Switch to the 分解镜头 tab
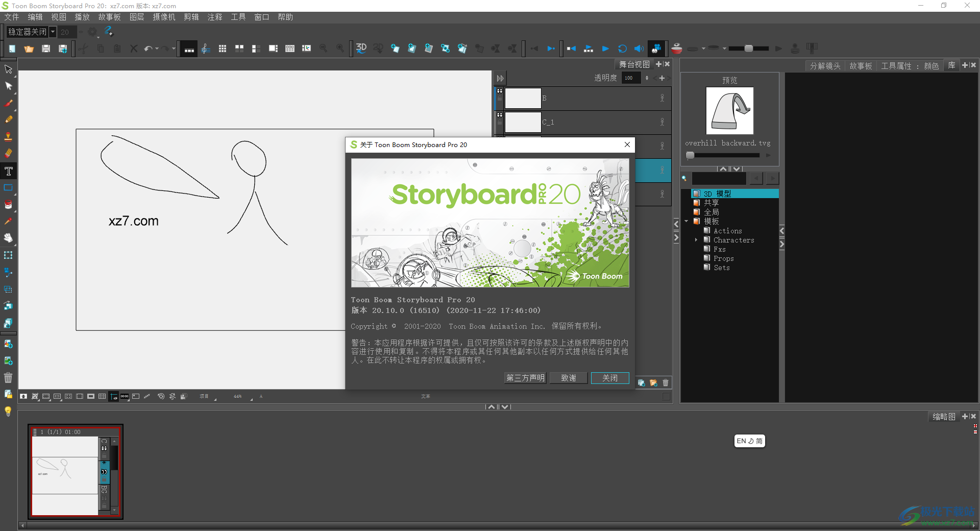 click(x=825, y=66)
